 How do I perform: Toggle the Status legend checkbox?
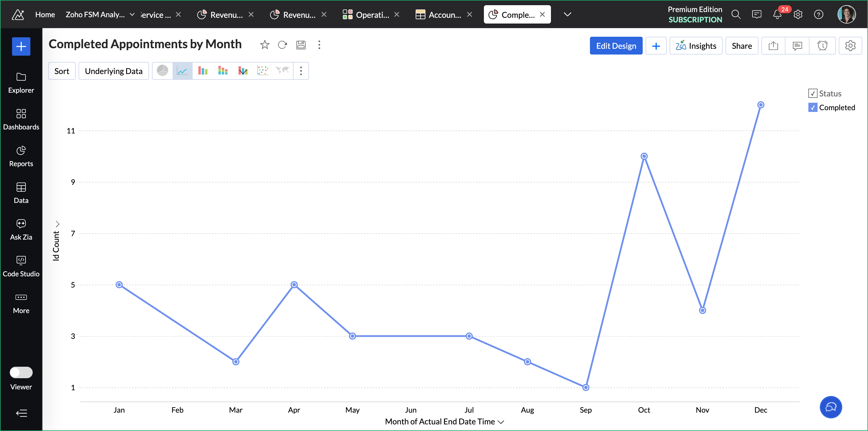[812, 94]
